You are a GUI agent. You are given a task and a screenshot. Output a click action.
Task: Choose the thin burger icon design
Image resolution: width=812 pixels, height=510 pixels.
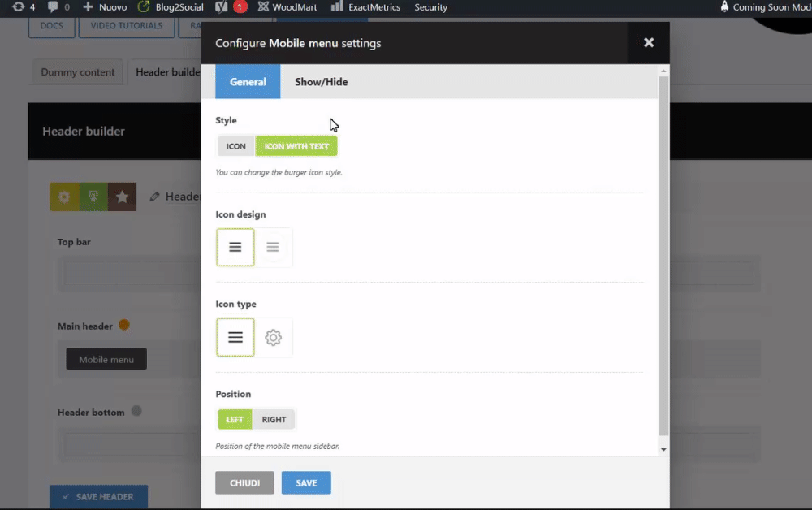click(273, 247)
